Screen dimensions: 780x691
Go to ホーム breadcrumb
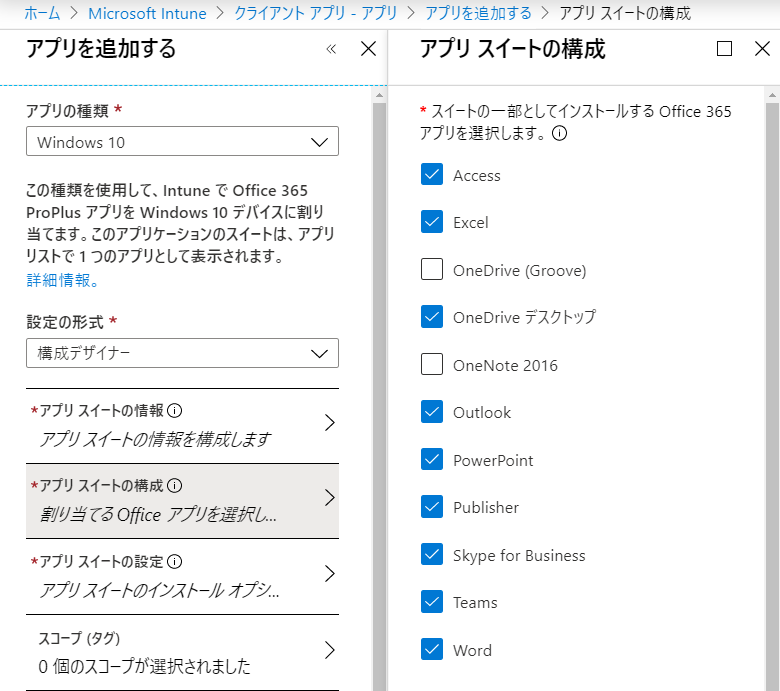[42, 13]
